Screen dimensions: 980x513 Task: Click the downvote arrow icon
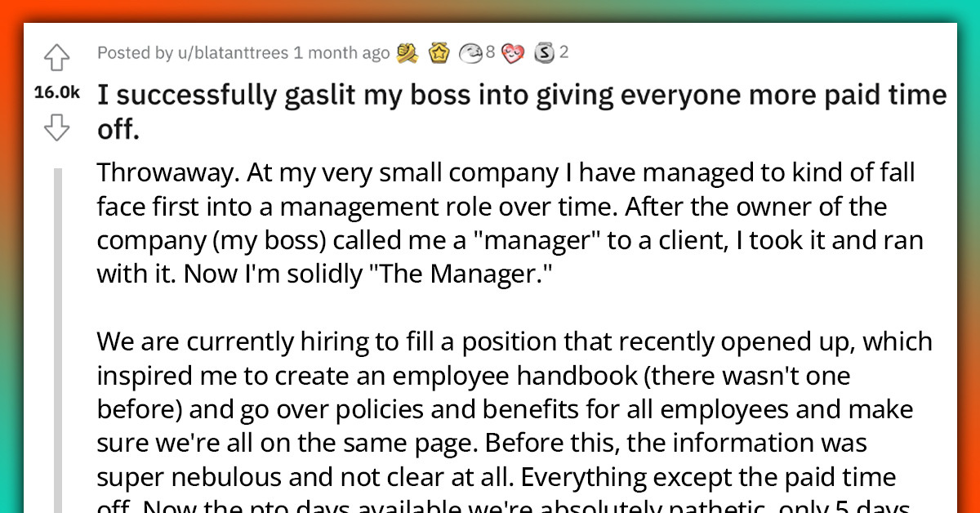(x=56, y=127)
